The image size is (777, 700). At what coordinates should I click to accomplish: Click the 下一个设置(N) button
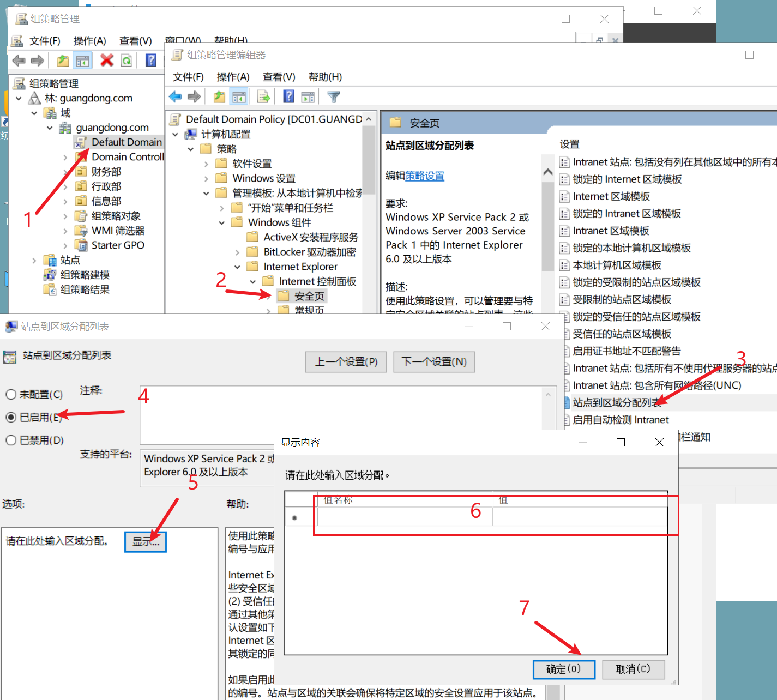(x=434, y=362)
